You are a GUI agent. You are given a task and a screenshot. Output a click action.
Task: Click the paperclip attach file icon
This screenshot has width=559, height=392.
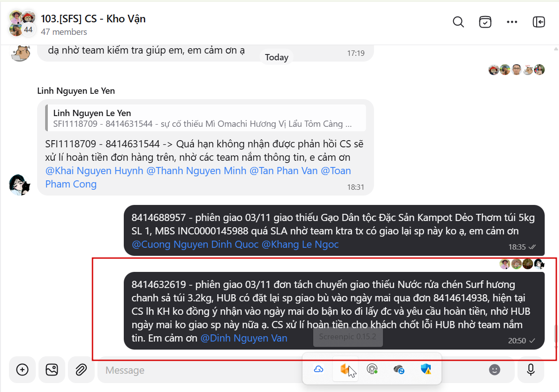(81, 370)
